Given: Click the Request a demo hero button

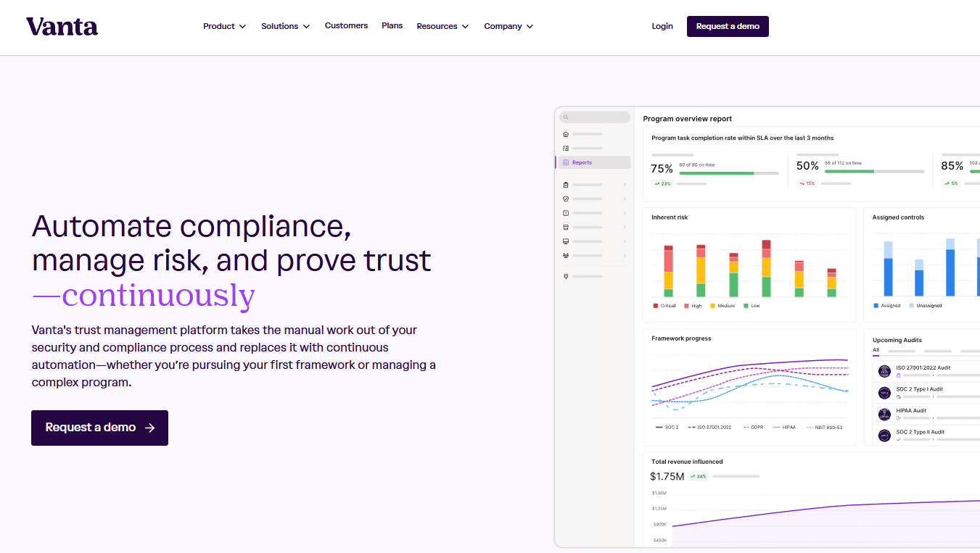Looking at the screenshot, I should (99, 428).
